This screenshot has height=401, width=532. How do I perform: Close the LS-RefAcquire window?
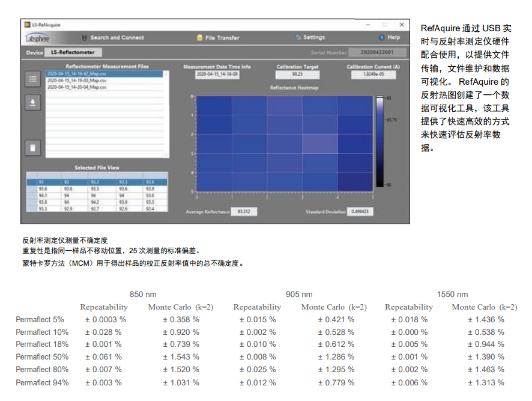(x=402, y=25)
